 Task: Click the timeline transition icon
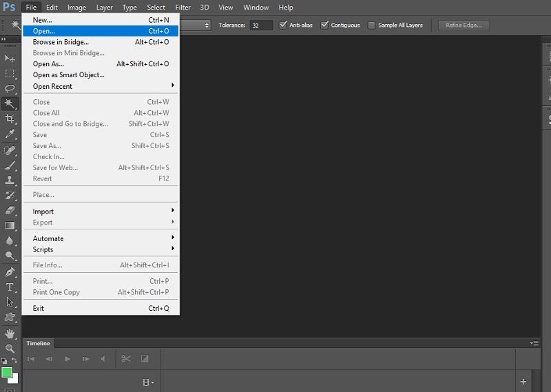145,359
